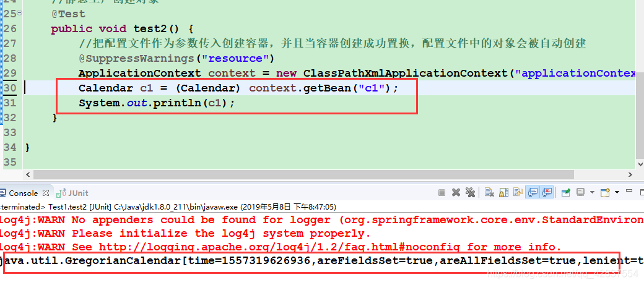Remove the current launch with the X icon

456,192
